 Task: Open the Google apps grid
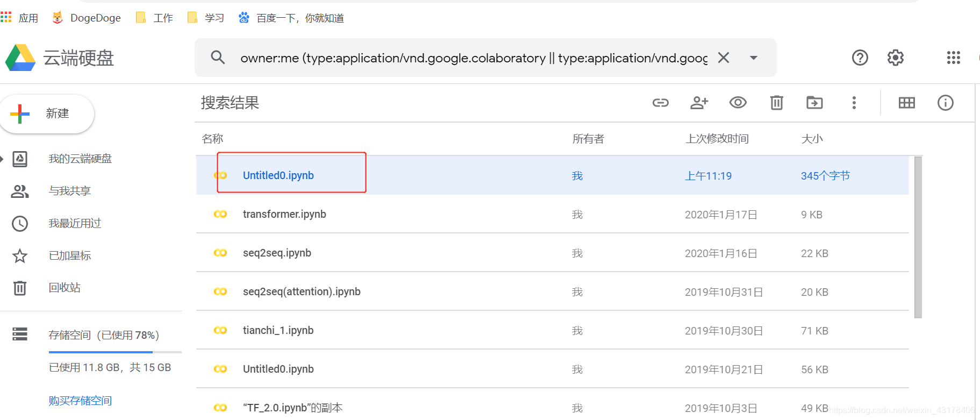[x=954, y=58]
